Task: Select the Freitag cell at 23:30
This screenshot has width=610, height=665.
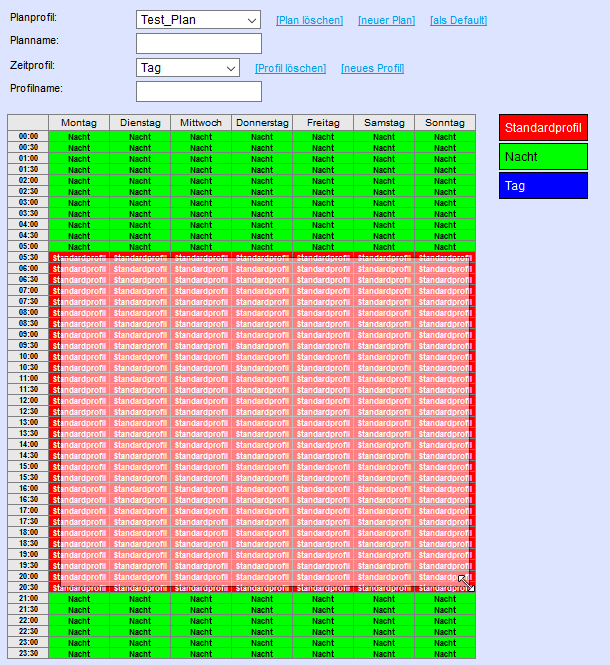Action: [323, 653]
